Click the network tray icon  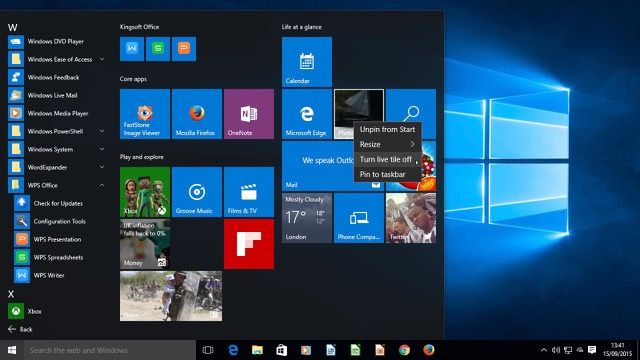click(x=568, y=350)
